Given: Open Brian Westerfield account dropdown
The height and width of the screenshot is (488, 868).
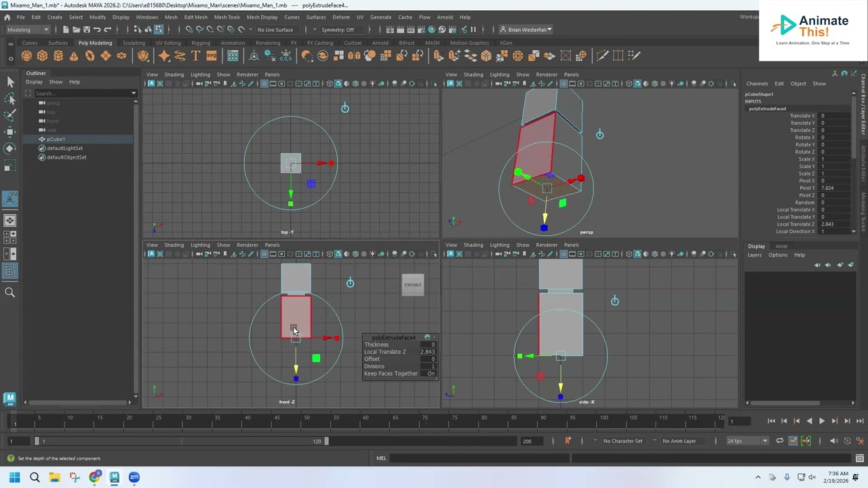Looking at the screenshot, I should 526,30.
